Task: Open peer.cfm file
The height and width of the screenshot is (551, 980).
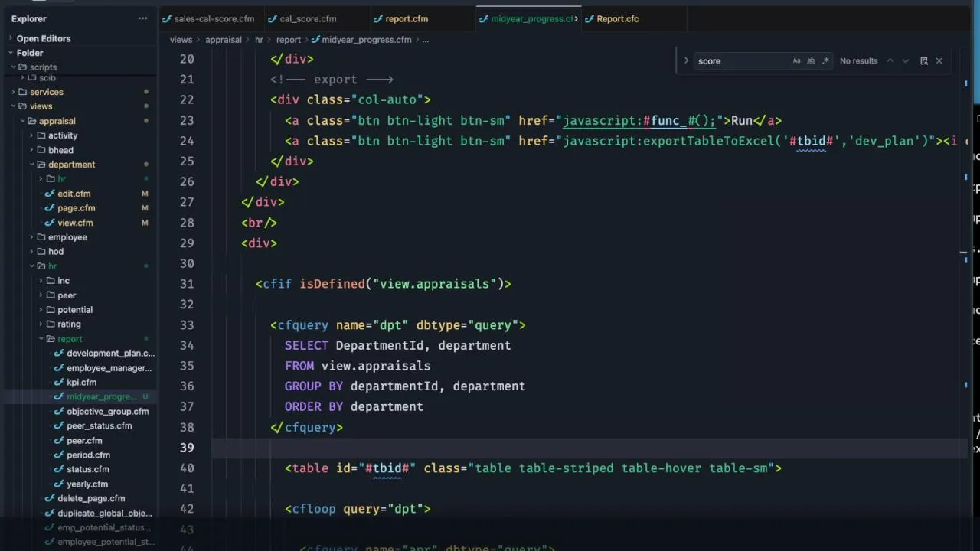Action: click(x=84, y=441)
